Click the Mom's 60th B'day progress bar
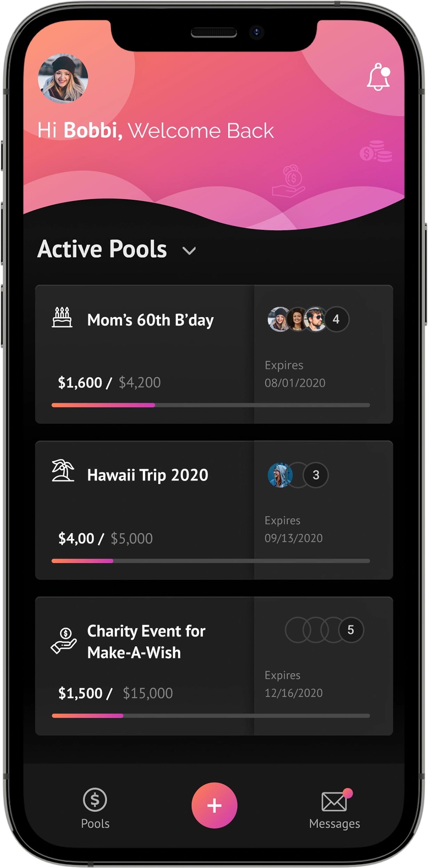The width and height of the screenshot is (428, 868). (211, 405)
